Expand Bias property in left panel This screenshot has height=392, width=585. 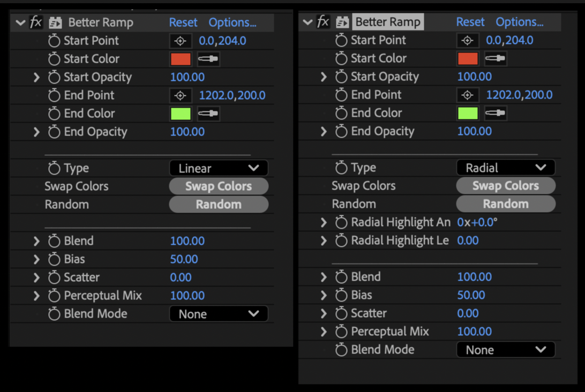pos(36,259)
